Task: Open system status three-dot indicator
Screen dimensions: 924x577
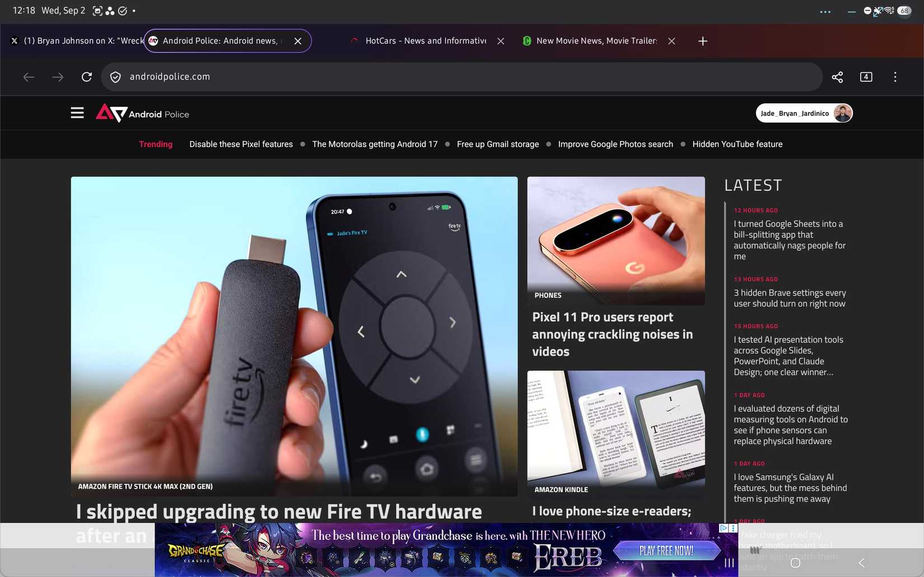Action: (825, 11)
